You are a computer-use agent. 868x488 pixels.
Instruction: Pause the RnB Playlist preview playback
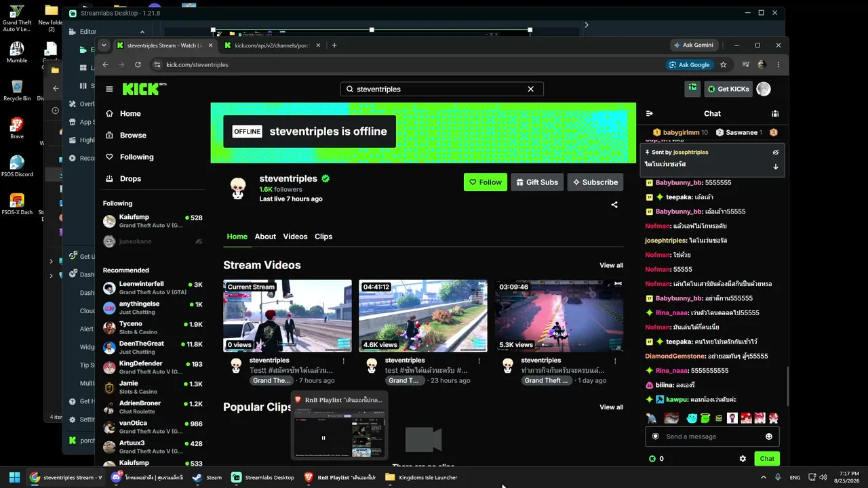323,438
